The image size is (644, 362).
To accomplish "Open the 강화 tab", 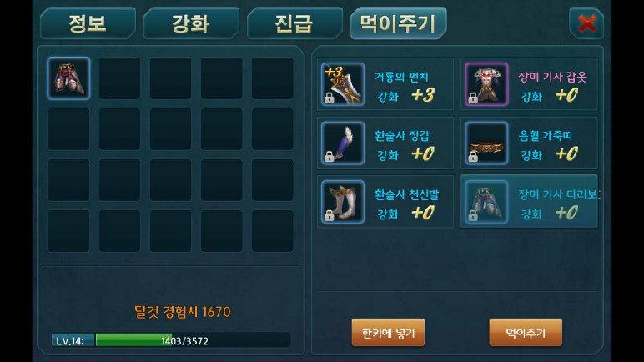I will tap(191, 23).
